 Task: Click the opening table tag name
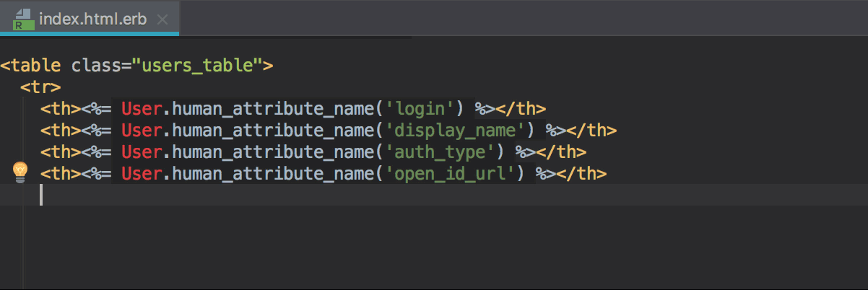[x=35, y=66]
